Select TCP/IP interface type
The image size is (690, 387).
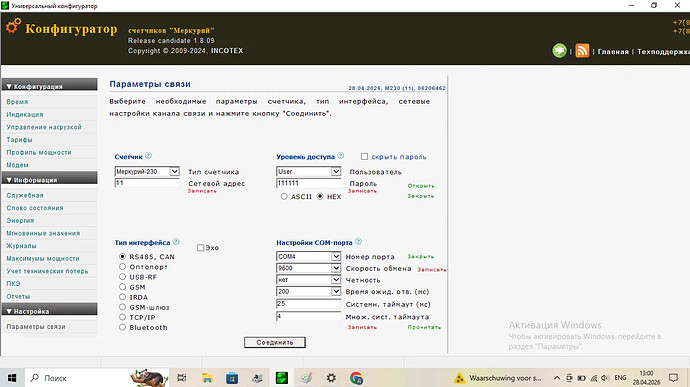click(x=122, y=317)
